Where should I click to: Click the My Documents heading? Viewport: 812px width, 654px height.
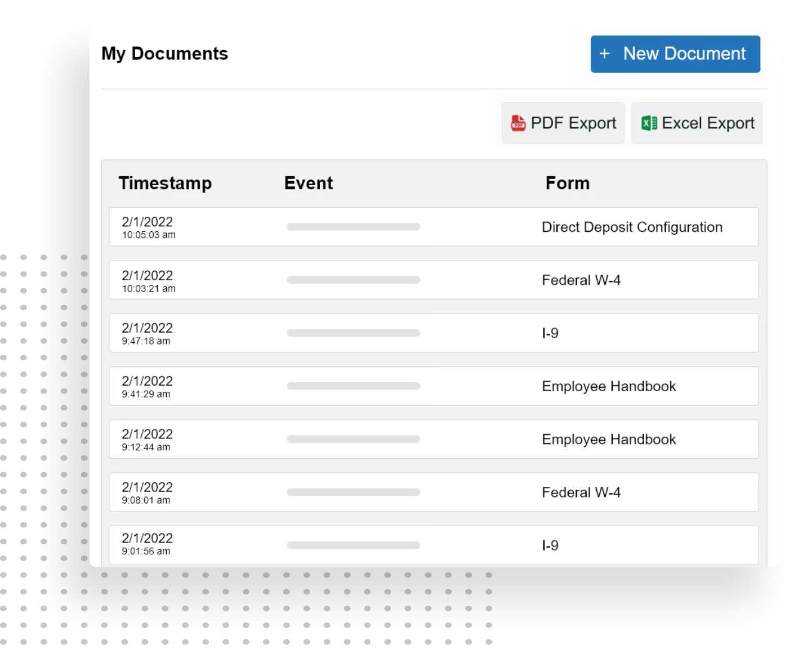point(164,53)
